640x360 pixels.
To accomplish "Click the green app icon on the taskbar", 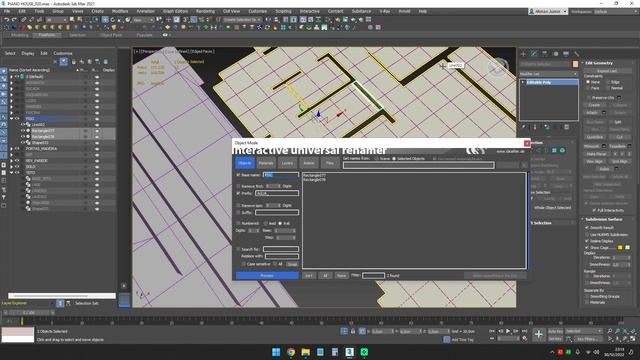I will tap(364, 352).
